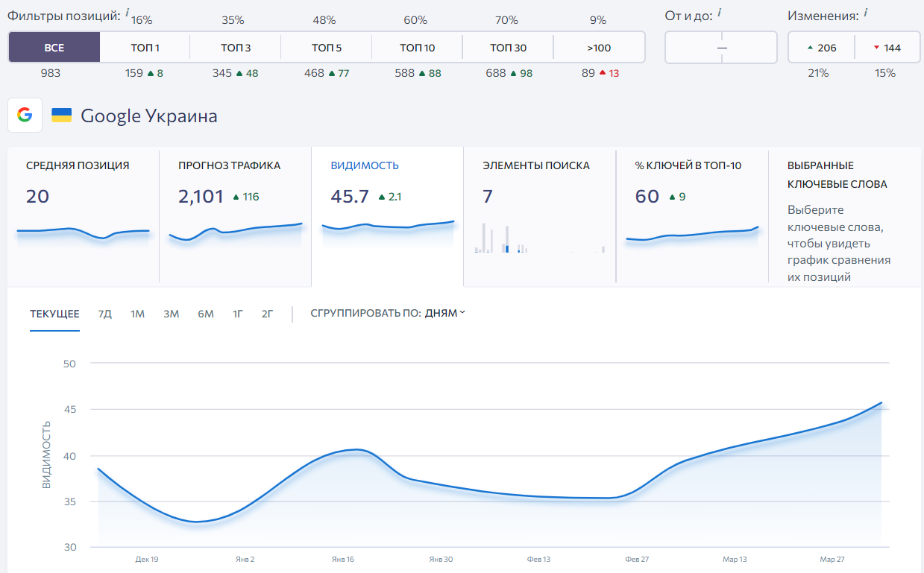
Task: Select the ВСЕ position filter
Action: click(x=54, y=48)
